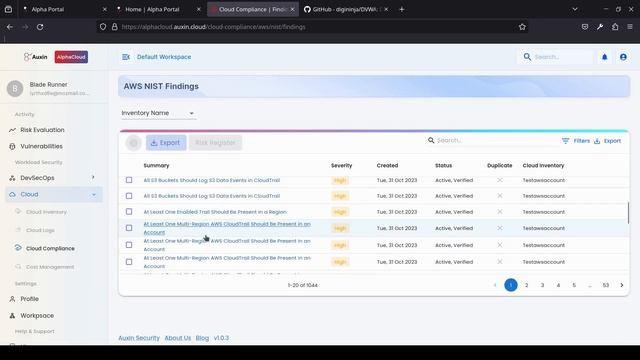The image size is (640, 360).
Task: Open the At Least One Enabled Trail finding
Action: (215, 212)
